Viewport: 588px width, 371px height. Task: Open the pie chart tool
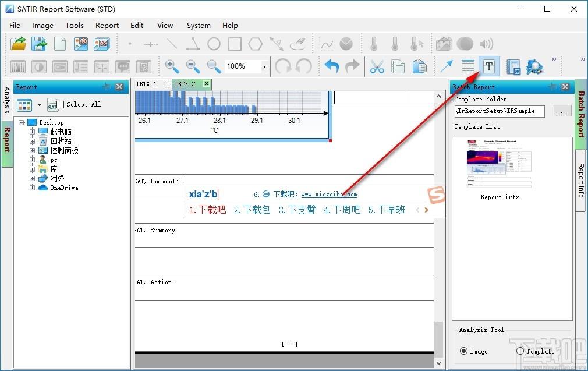[x=346, y=44]
